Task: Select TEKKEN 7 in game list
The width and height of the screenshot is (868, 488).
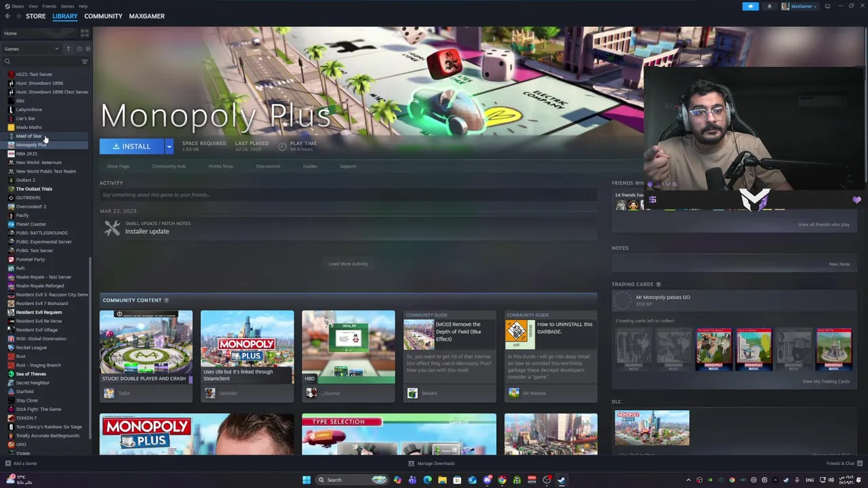Action: click(x=26, y=418)
